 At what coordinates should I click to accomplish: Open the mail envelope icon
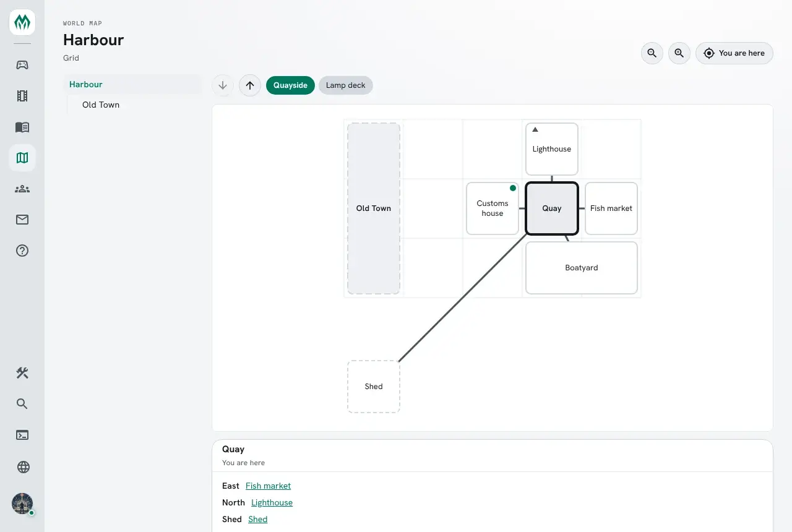click(x=22, y=220)
